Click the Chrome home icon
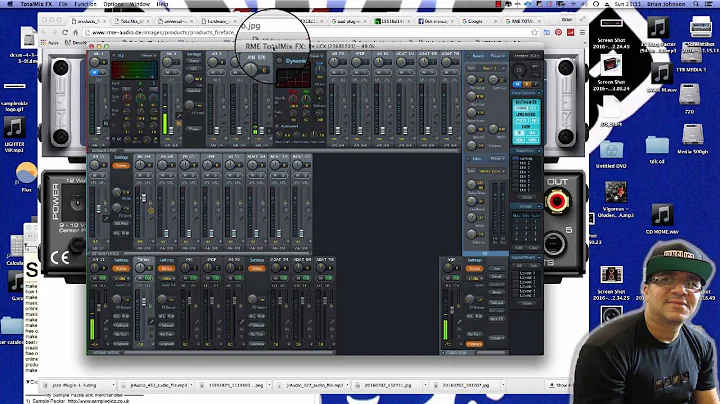Viewport: 720px width, 404px height. pyautogui.click(x=75, y=33)
